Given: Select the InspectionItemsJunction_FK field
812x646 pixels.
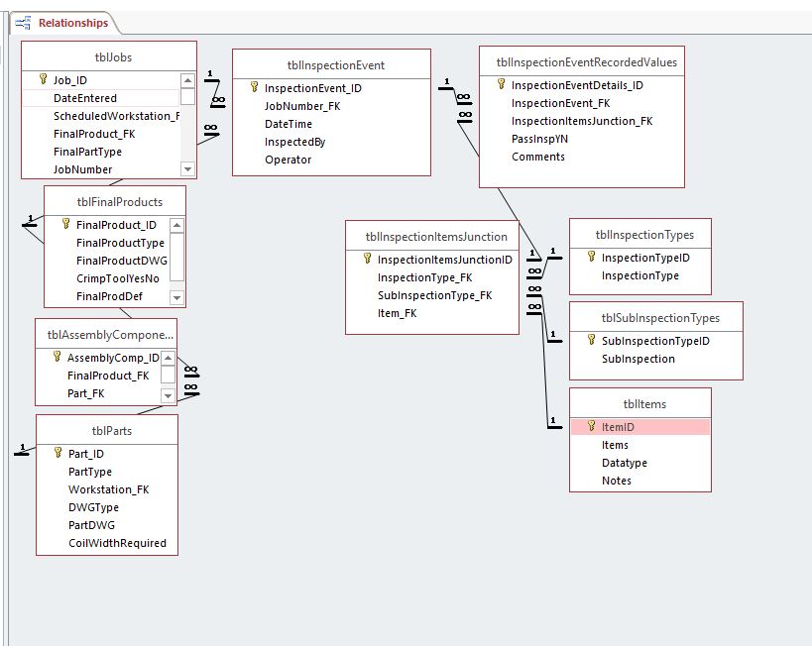Looking at the screenshot, I should click(x=582, y=121).
